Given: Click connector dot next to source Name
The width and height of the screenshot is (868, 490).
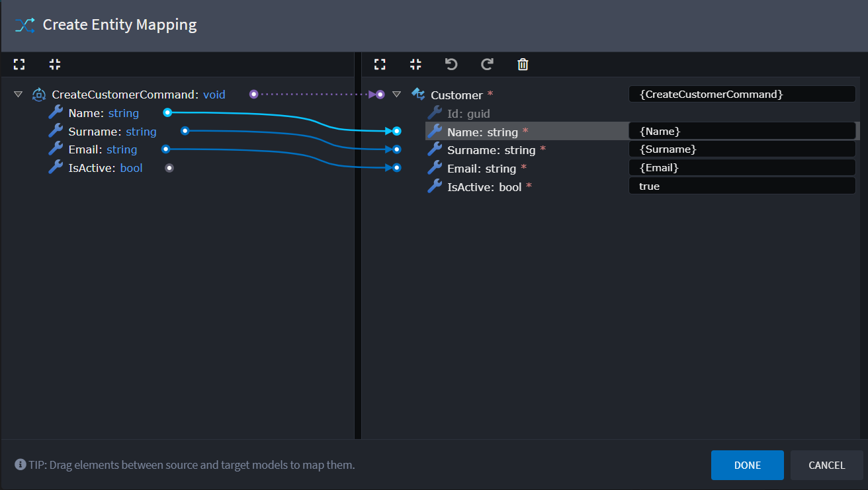Looking at the screenshot, I should (167, 112).
